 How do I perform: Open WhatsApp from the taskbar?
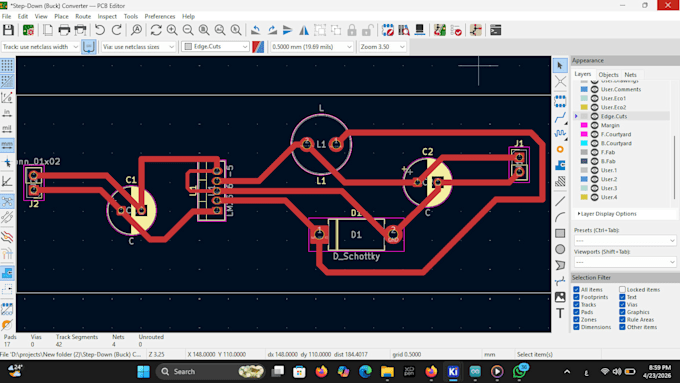point(520,372)
